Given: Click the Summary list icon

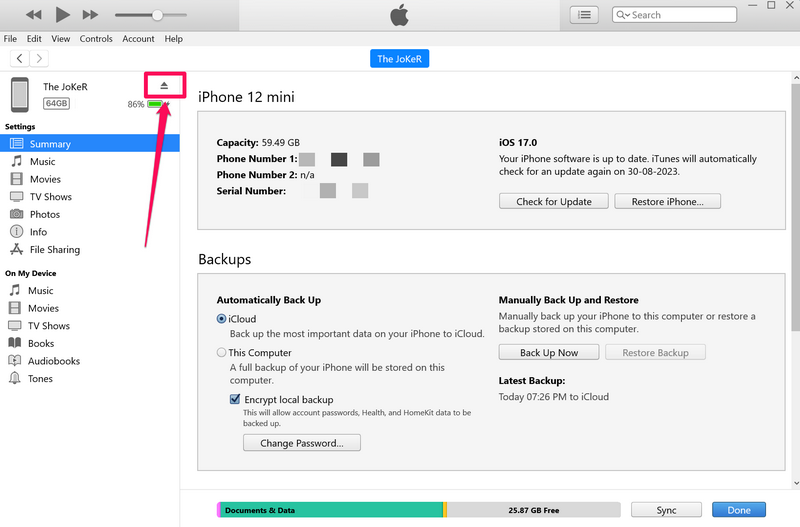Looking at the screenshot, I should click(17, 143).
